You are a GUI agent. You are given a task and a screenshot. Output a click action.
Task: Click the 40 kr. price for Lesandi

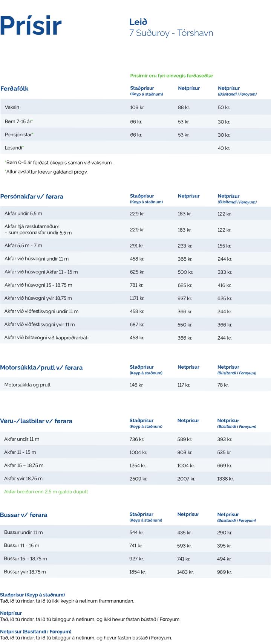coord(224,148)
